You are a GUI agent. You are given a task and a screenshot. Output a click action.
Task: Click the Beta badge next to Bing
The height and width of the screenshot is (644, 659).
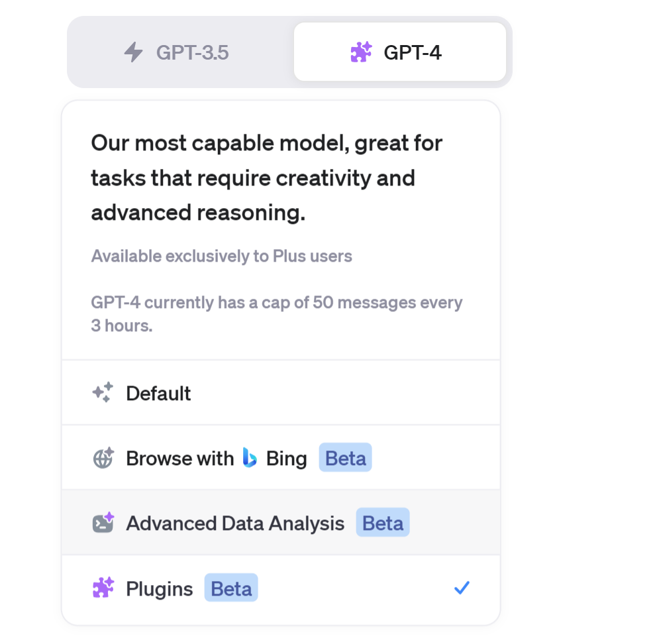click(345, 458)
